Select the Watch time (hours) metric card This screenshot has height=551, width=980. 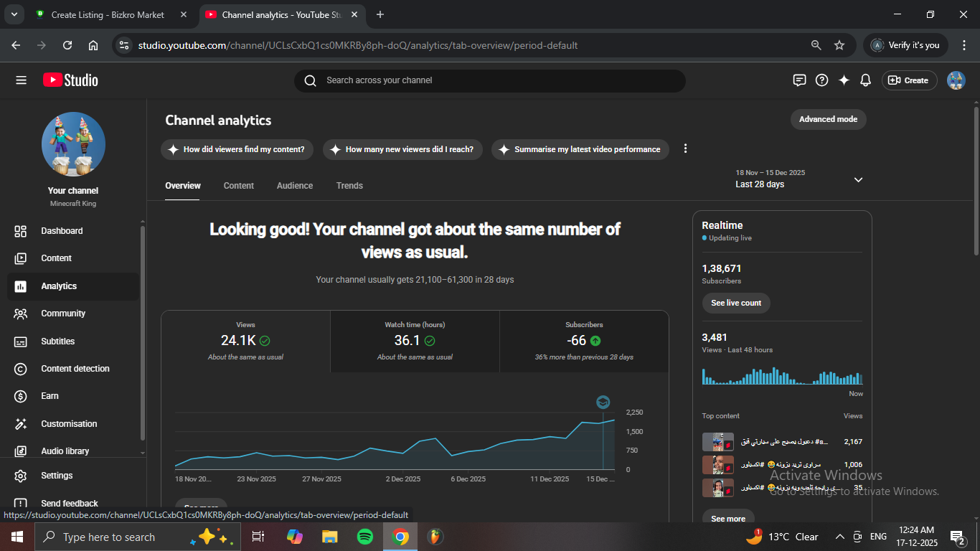point(415,341)
